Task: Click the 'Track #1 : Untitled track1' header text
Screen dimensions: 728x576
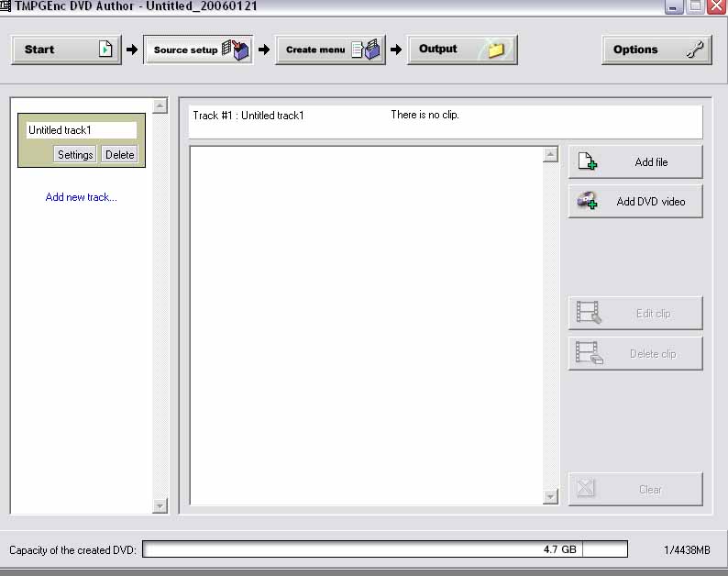Action: (248, 116)
